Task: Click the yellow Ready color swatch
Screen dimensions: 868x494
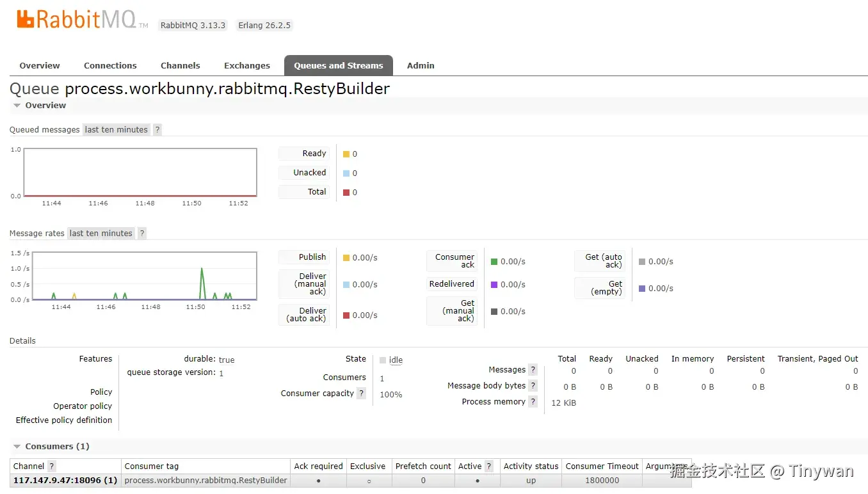Action: 346,154
